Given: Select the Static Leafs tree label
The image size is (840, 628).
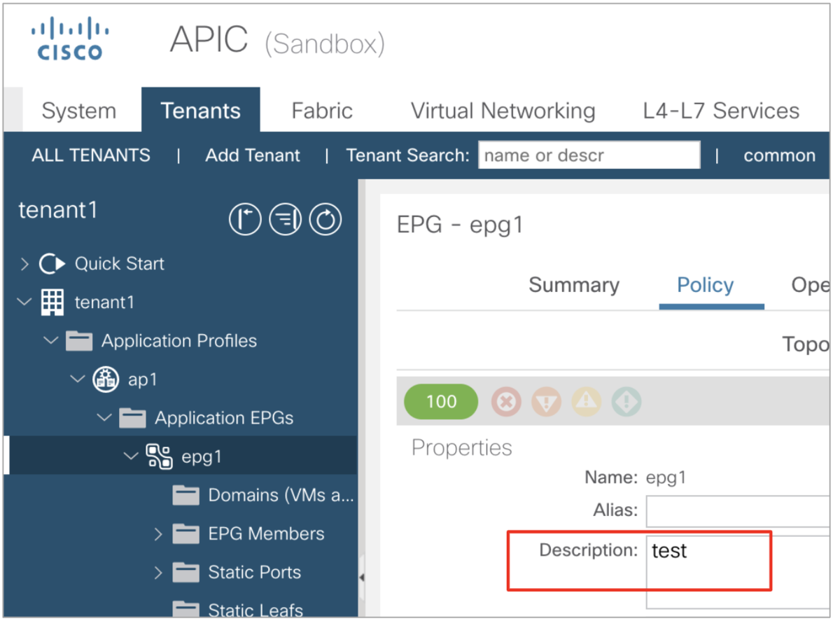Looking at the screenshot, I should [255, 609].
